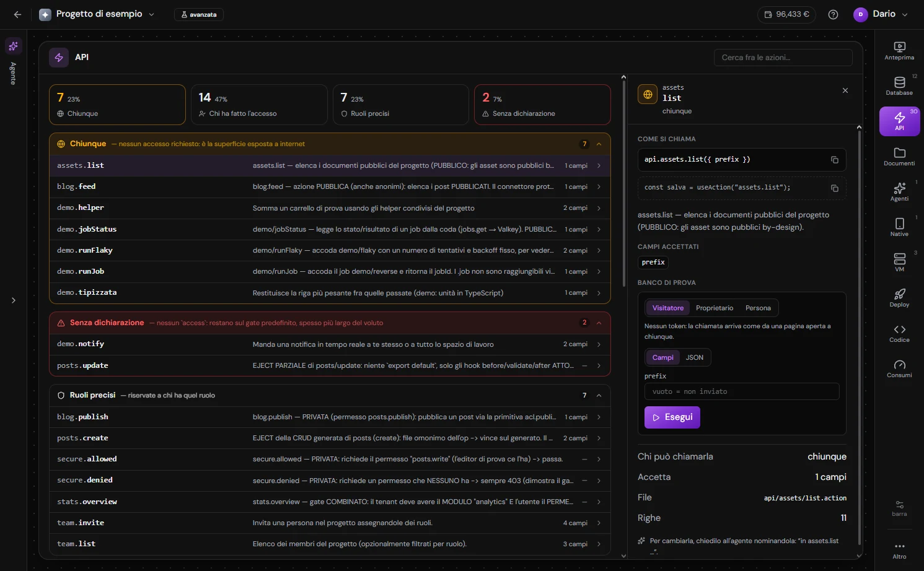
Task: Click the prefix input field
Action: [742, 391]
